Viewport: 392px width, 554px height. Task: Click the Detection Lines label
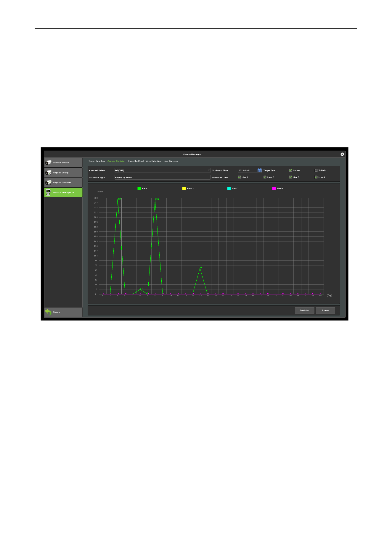point(220,177)
